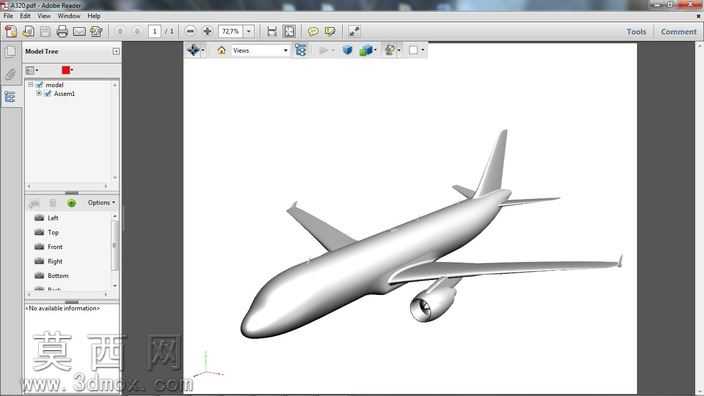Select the 3D rotate tool
The width and height of the screenshot is (704, 396).
pos(194,50)
